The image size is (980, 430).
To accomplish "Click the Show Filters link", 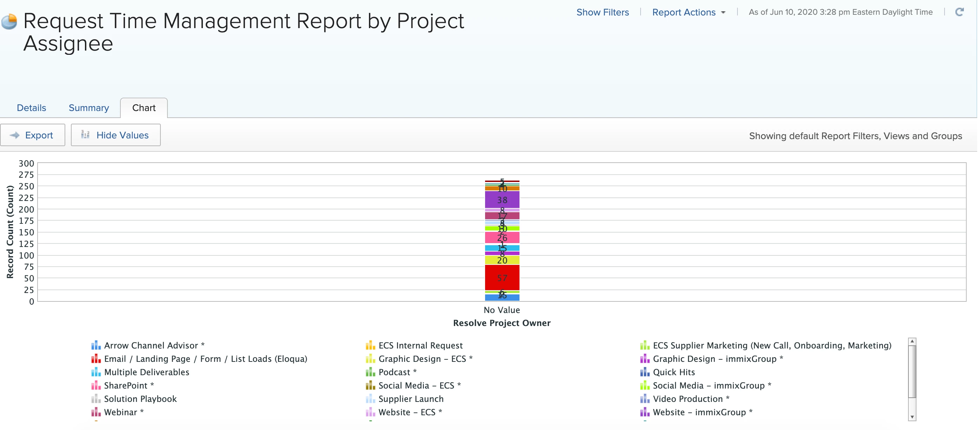I will 602,13.
